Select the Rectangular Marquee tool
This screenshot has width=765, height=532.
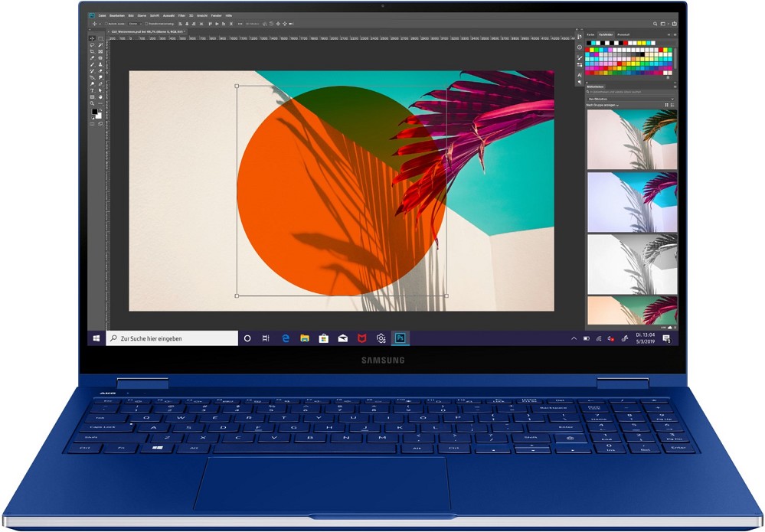[100, 38]
